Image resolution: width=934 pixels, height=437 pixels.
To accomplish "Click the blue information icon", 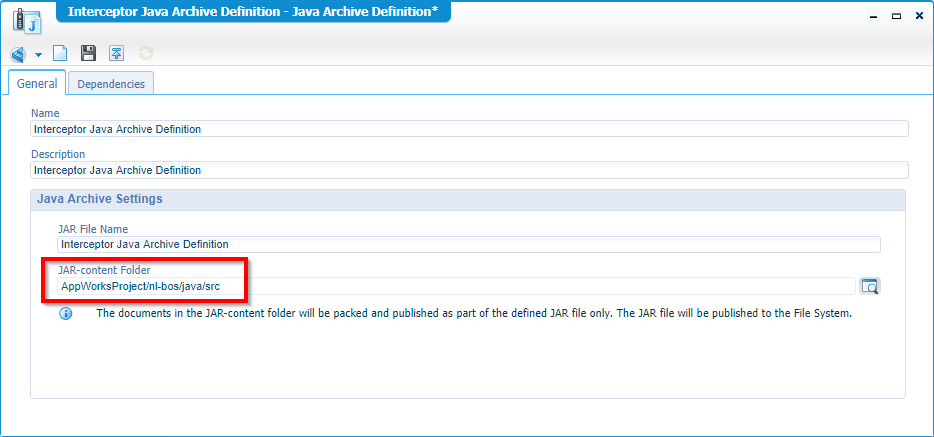I will 66,313.
